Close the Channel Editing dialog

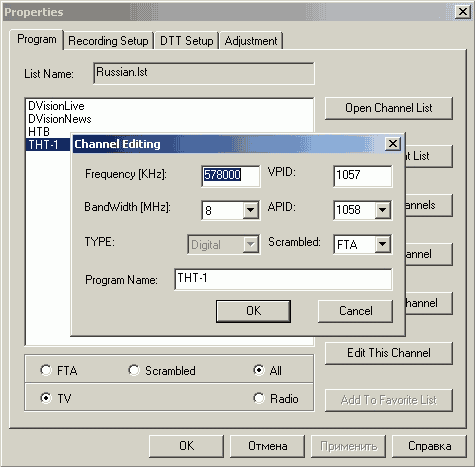pyautogui.click(x=393, y=144)
